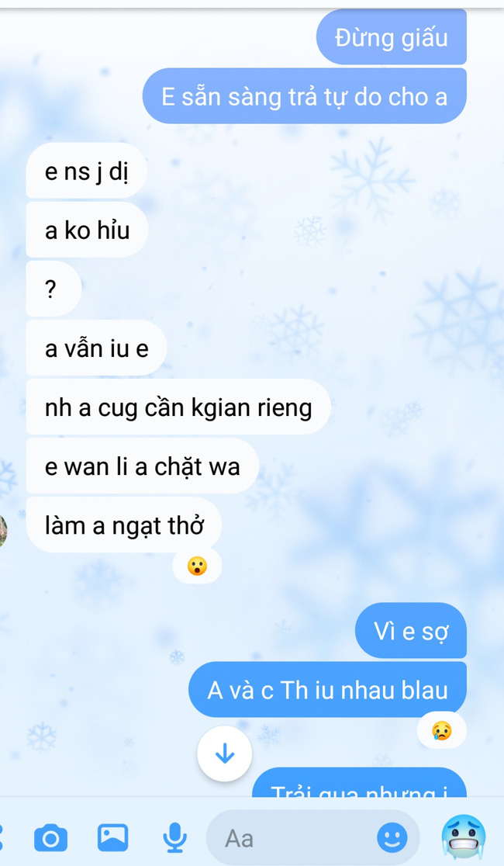This screenshot has height=866, width=504.
Task: Tap 'A và c Th iu nhau blau' message
Action: click(x=328, y=690)
